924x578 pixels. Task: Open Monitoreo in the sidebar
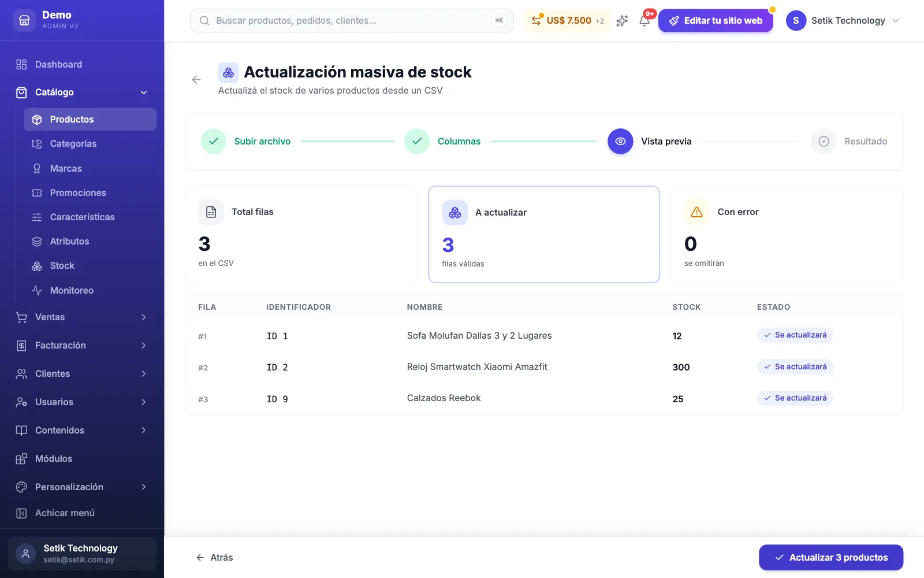pyautogui.click(x=90, y=291)
